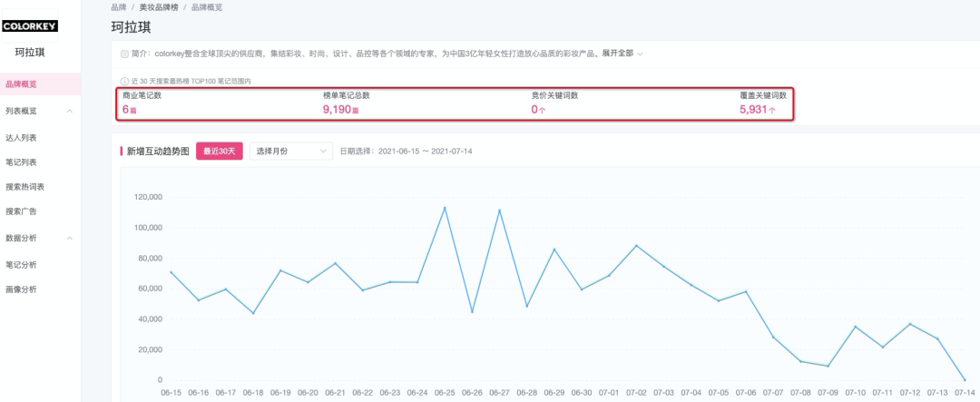Click the intro document icon before 简介
980x402 pixels.
click(124, 54)
